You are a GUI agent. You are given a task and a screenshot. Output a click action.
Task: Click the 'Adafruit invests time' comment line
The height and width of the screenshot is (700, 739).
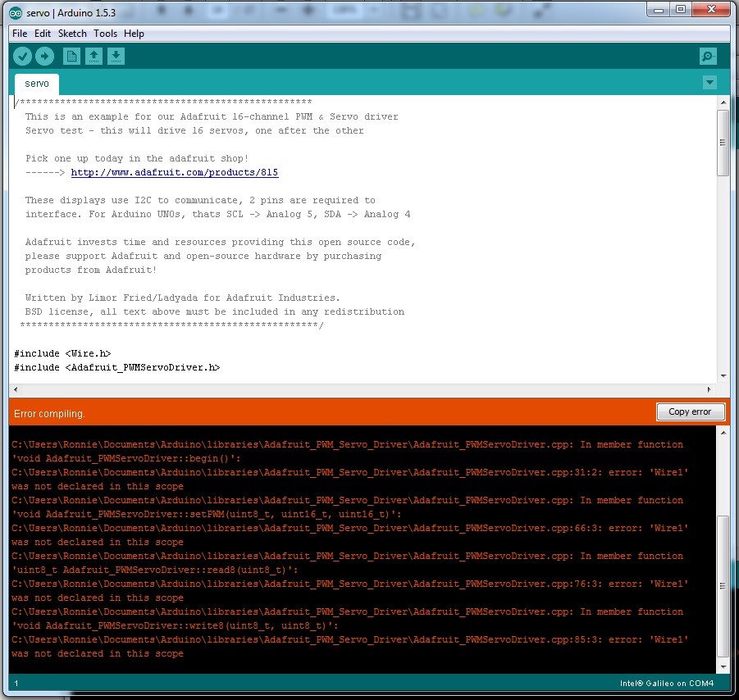click(x=220, y=242)
